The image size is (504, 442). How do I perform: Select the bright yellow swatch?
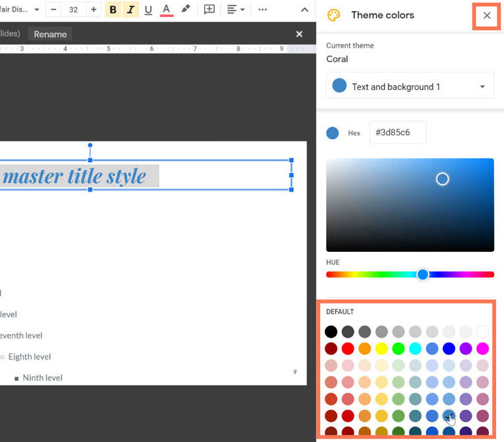(381, 348)
